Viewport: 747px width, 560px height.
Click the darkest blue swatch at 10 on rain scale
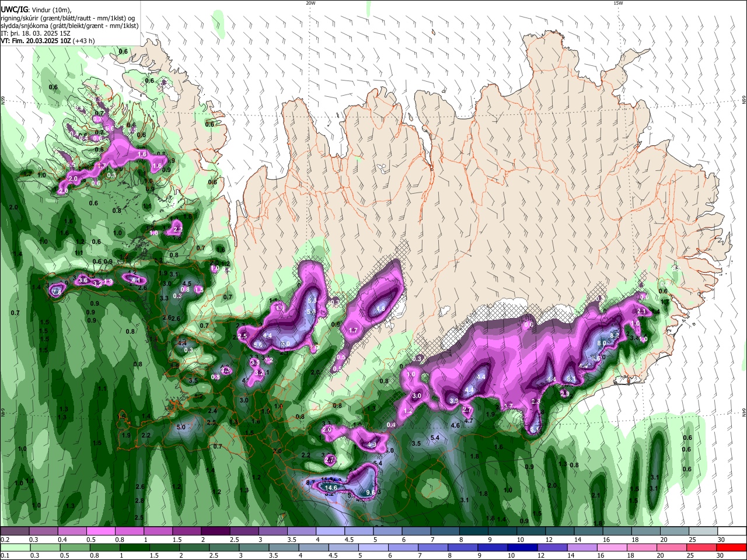tap(521, 548)
